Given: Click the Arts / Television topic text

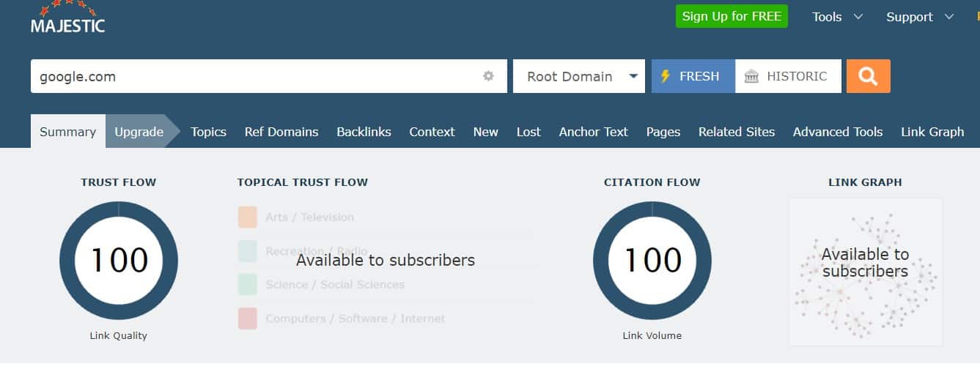Looking at the screenshot, I should [x=310, y=217].
